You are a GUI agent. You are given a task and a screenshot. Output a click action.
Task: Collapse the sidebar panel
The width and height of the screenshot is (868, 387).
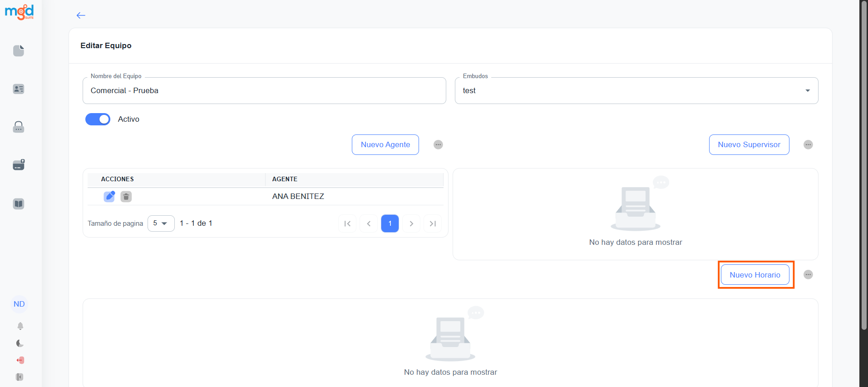(20, 377)
